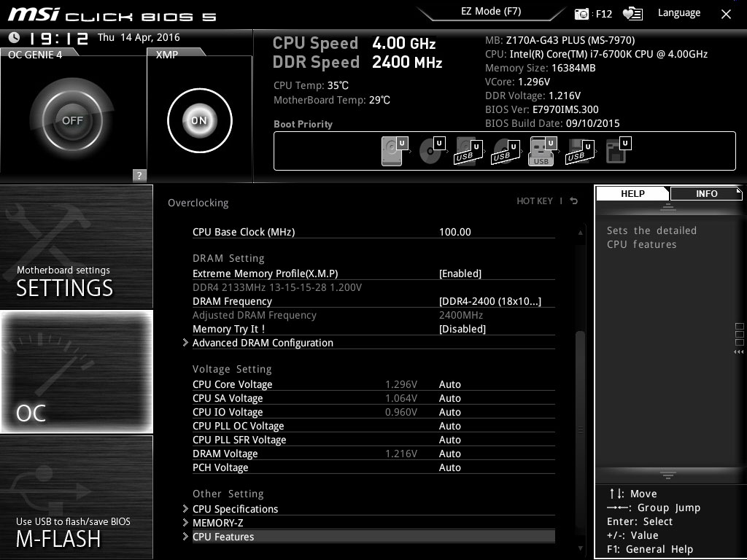Click the question mark help box under OC Genie
This screenshot has width=747, height=560.
point(139,175)
